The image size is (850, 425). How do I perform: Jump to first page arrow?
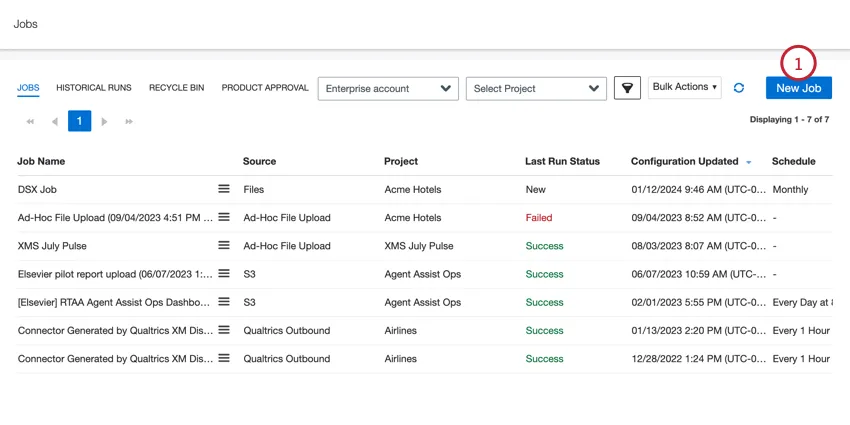tap(30, 122)
